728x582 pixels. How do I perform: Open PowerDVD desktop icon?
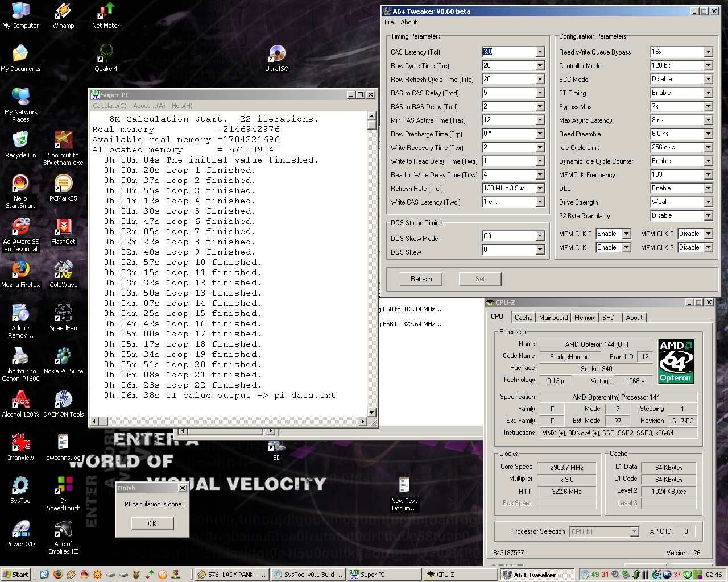20,534
